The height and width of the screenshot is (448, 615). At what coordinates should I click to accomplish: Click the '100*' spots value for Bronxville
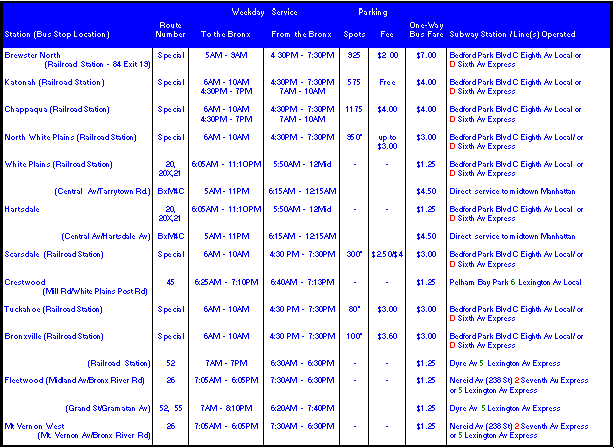[354, 336]
